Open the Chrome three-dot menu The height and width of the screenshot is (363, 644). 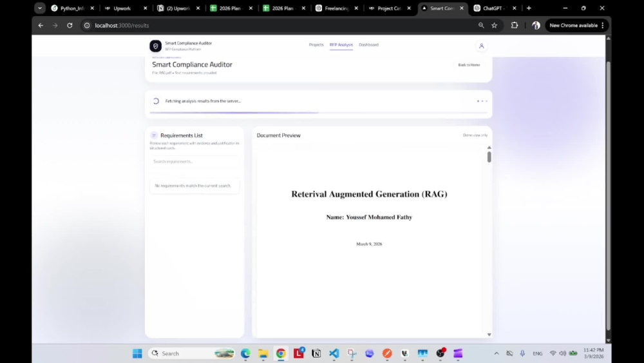click(x=603, y=26)
